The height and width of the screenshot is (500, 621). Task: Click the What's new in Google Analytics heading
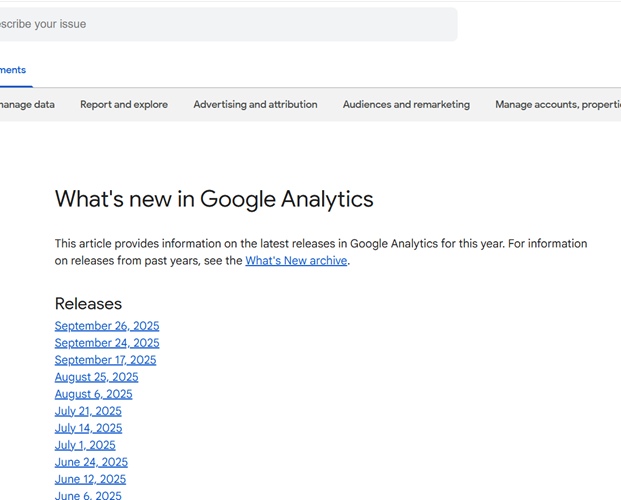(214, 199)
